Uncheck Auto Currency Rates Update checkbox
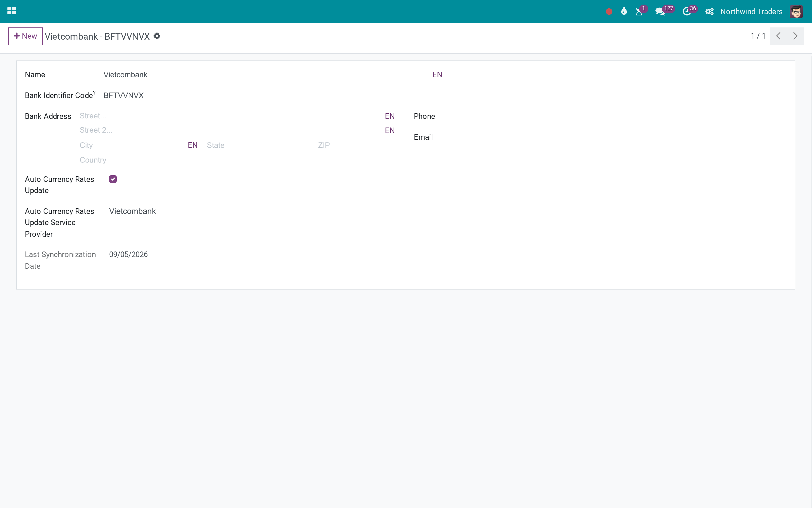812x508 pixels. [x=113, y=179]
